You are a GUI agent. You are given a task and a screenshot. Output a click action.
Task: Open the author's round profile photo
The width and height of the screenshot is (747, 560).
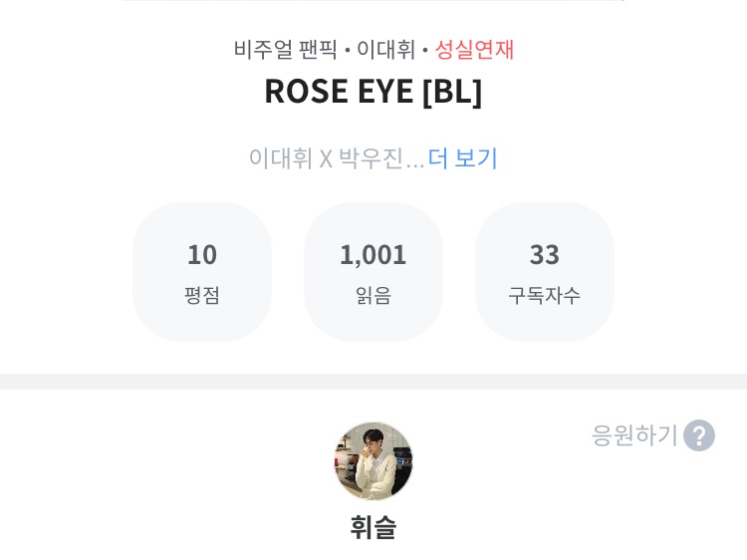(373, 460)
